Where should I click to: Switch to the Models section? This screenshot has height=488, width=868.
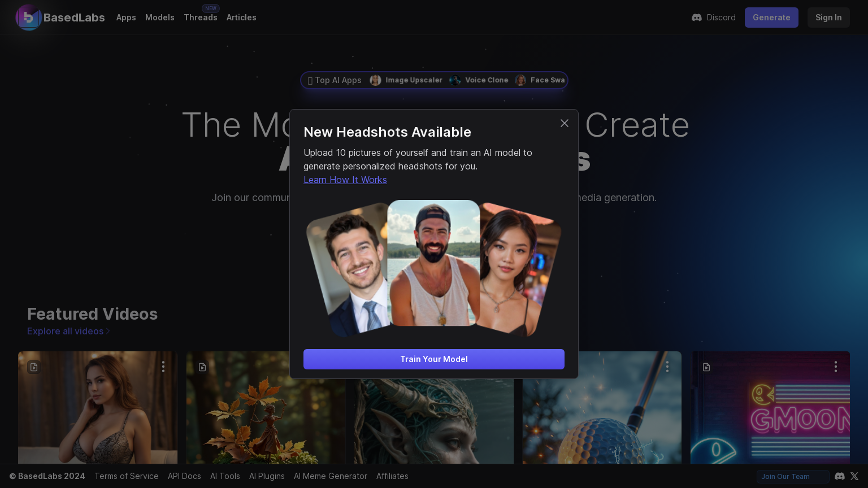tap(159, 18)
